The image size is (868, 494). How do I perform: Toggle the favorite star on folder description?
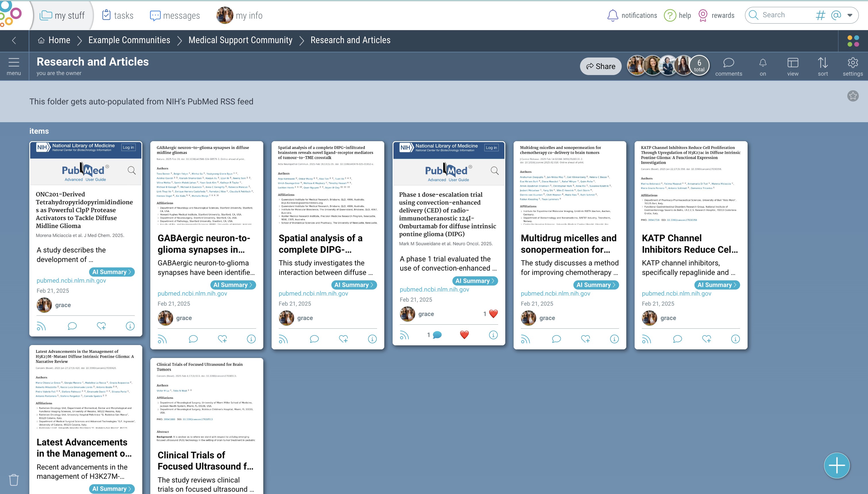point(853,96)
